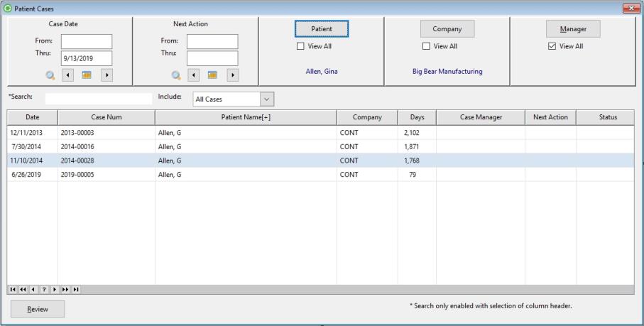Go to next record in navigator
Screen dimensions: 644x326
[x=55, y=290]
